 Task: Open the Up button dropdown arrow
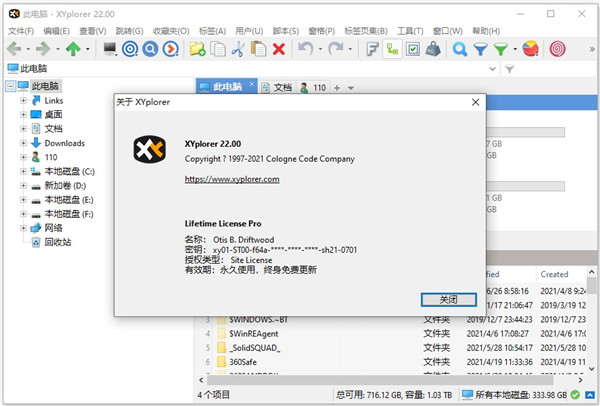[88, 49]
